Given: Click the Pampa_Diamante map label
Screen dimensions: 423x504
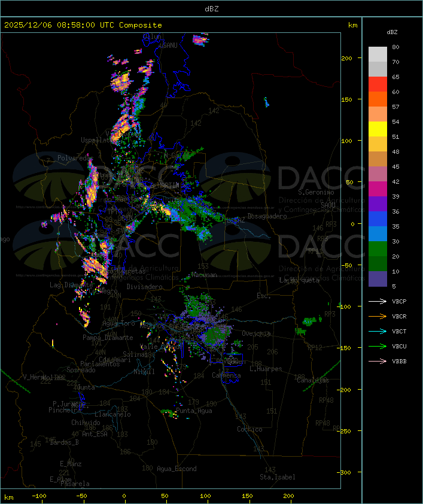Looking at the screenshot, I should pos(108,338).
